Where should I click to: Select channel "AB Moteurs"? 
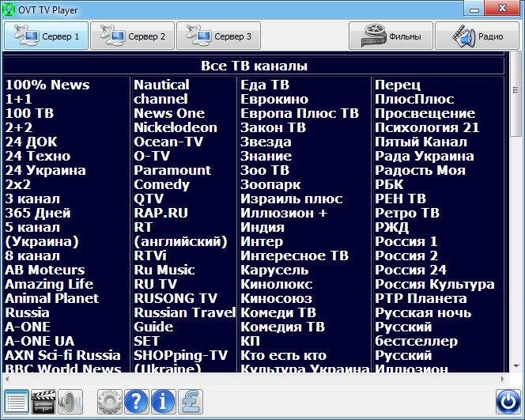[x=45, y=270]
